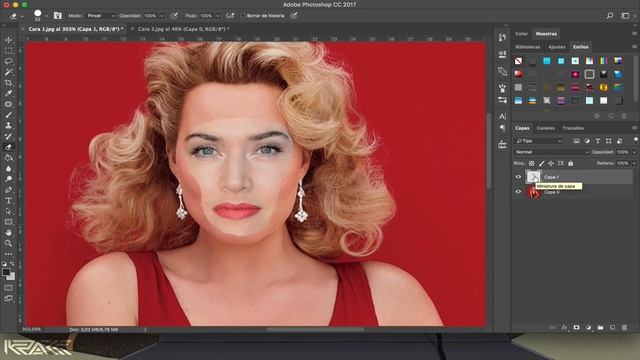Select the Brush tool
This screenshot has width=640, height=360.
[x=8, y=115]
